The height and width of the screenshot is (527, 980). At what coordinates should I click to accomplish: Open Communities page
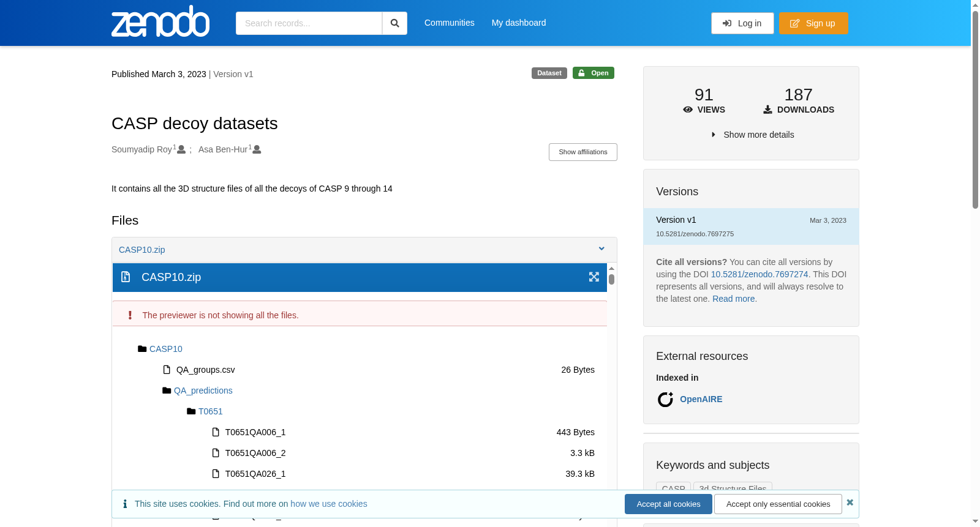pos(450,23)
